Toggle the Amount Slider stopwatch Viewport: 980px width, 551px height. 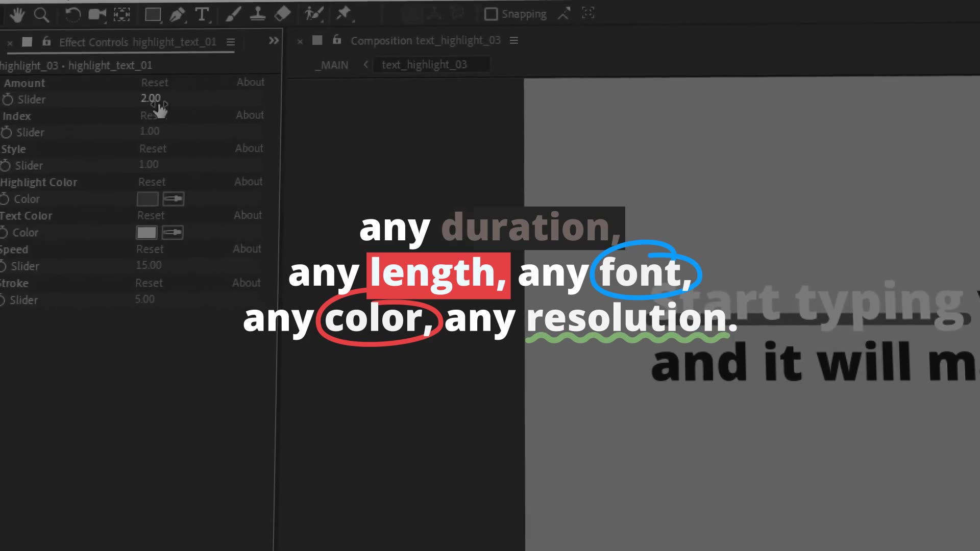pyautogui.click(x=8, y=99)
